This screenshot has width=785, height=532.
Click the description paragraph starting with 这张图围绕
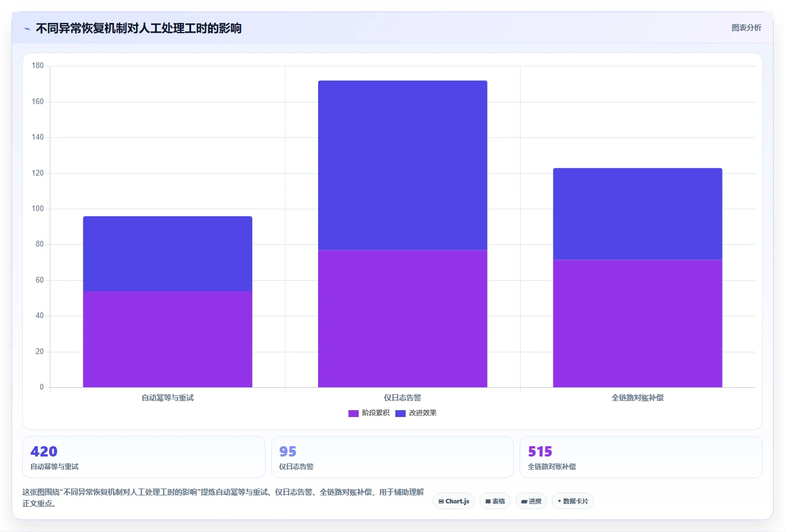pos(223,498)
